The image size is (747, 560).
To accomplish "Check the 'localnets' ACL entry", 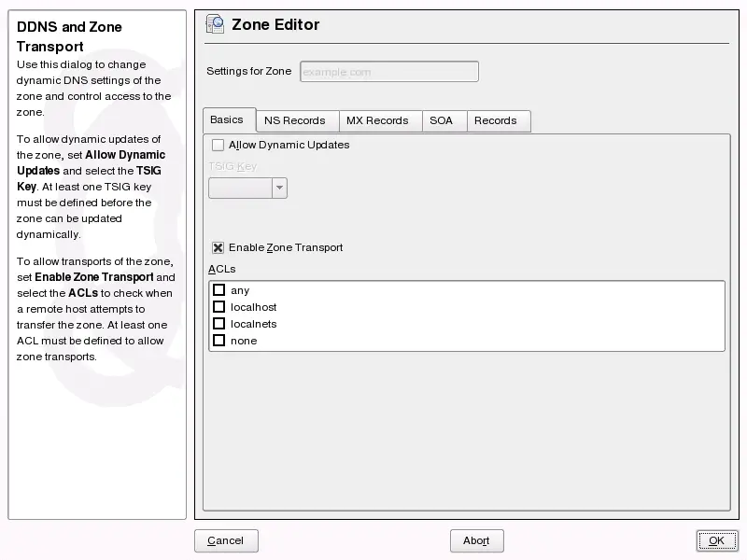I will [x=218, y=324].
